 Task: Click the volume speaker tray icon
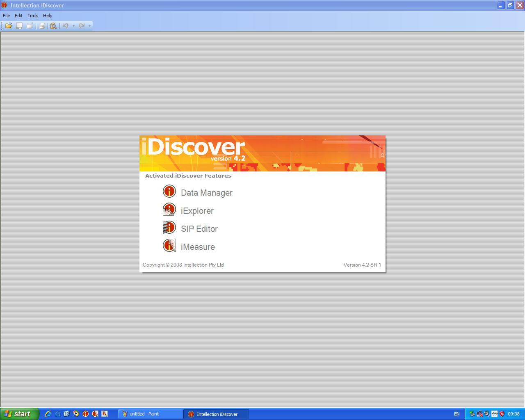[x=487, y=414]
